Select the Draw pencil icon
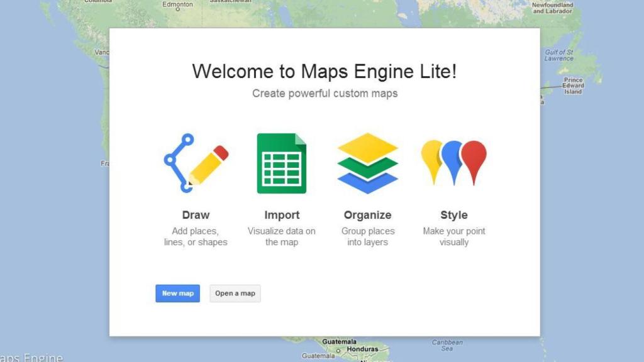 point(195,162)
